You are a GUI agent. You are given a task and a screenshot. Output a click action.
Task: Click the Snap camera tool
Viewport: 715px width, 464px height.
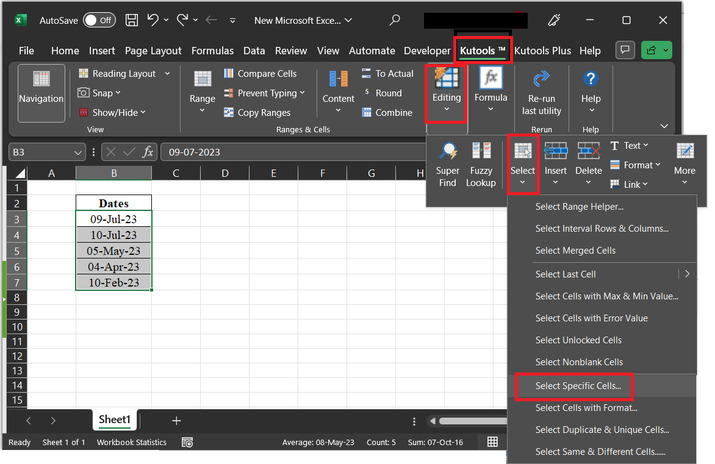click(x=99, y=93)
